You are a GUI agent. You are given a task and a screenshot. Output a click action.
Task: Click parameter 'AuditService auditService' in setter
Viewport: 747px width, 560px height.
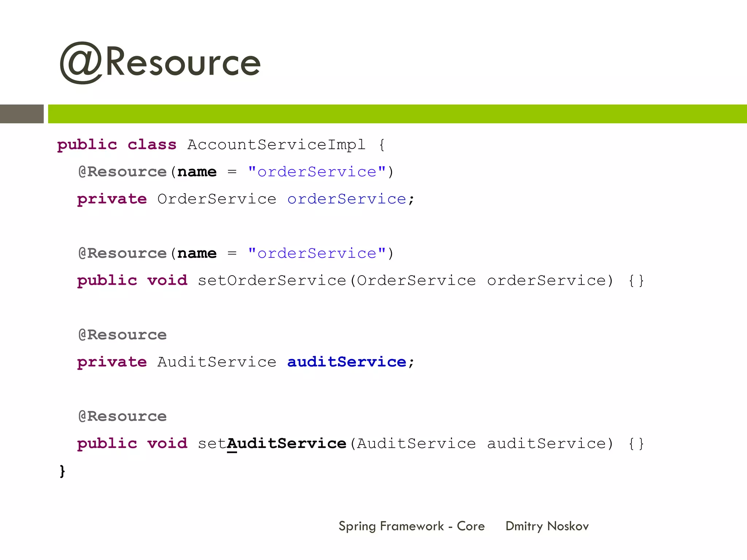pos(481,443)
